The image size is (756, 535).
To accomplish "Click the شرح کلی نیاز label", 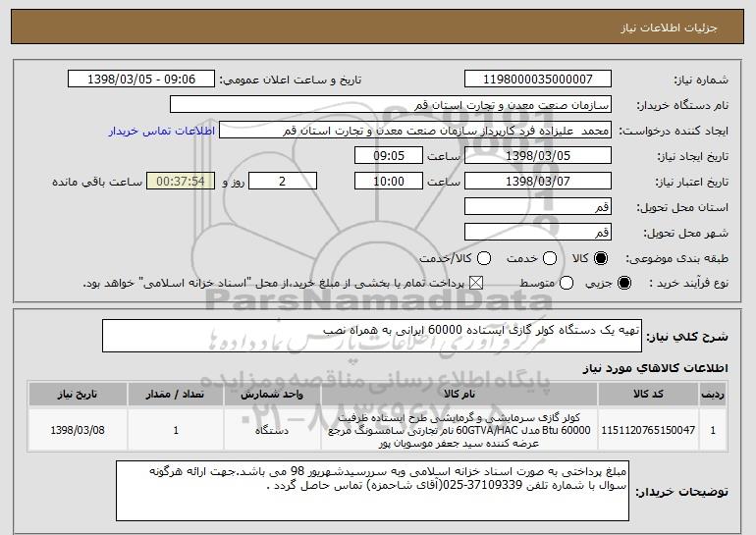I will 687,337.
